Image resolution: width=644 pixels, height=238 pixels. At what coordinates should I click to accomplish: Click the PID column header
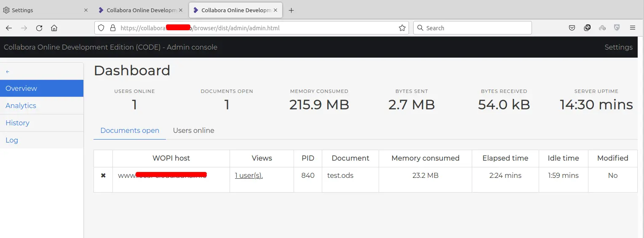[308, 159]
